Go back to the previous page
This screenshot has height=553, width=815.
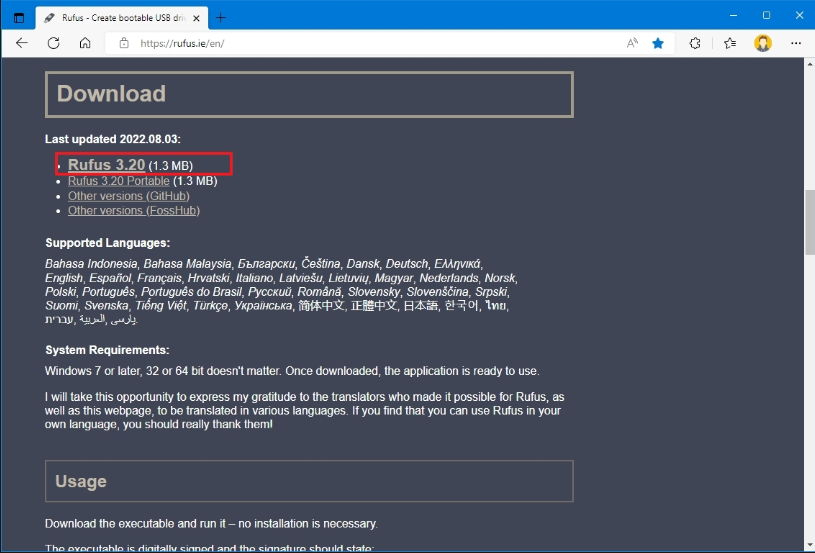(22, 43)
